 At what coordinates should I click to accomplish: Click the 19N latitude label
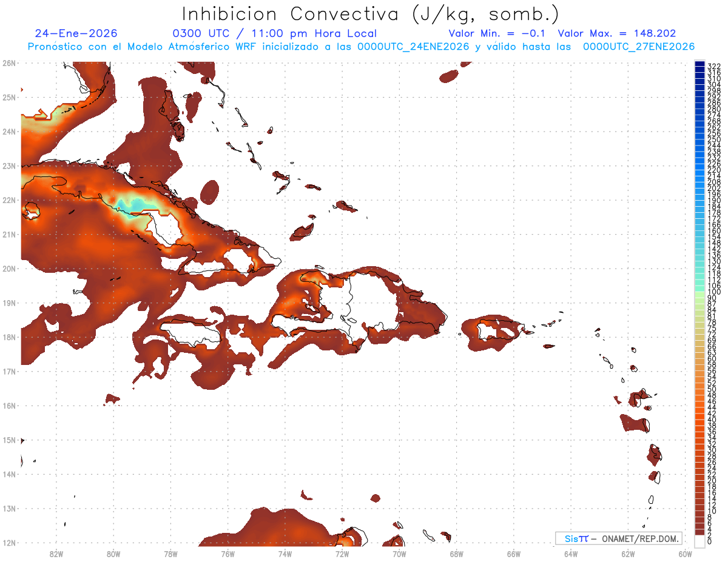pyautogui.click(x=8, y=303)
